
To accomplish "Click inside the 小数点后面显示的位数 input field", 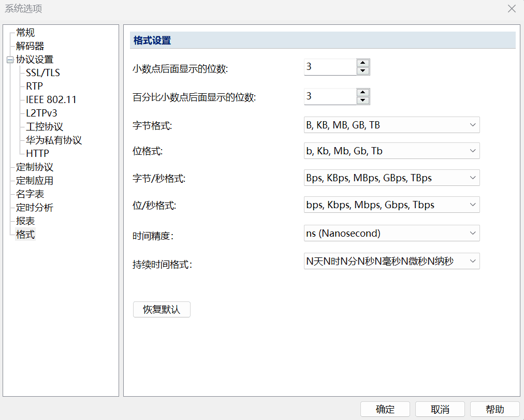I will 329,67.
